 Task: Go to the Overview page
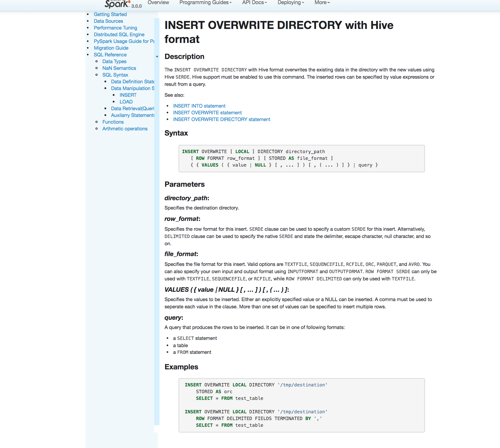coord(158,3)
